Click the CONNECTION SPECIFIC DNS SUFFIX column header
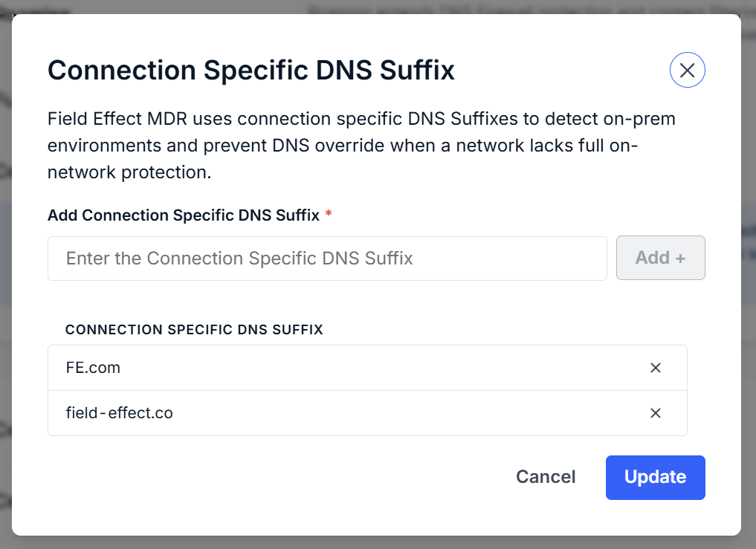 coord(194,330)
